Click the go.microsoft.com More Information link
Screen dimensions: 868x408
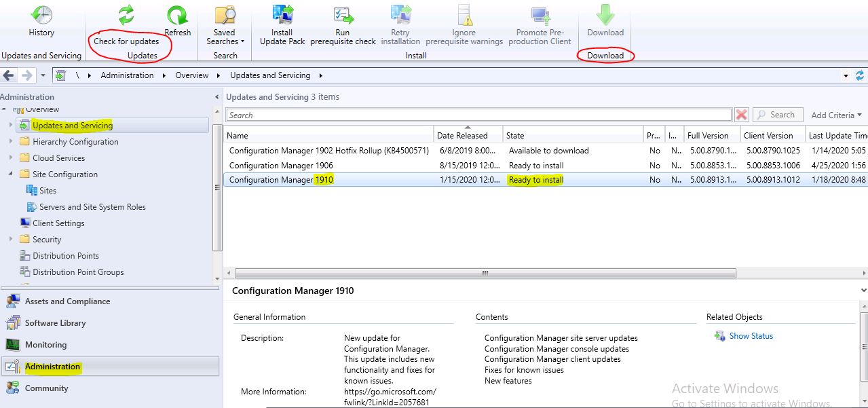point(390,397)
